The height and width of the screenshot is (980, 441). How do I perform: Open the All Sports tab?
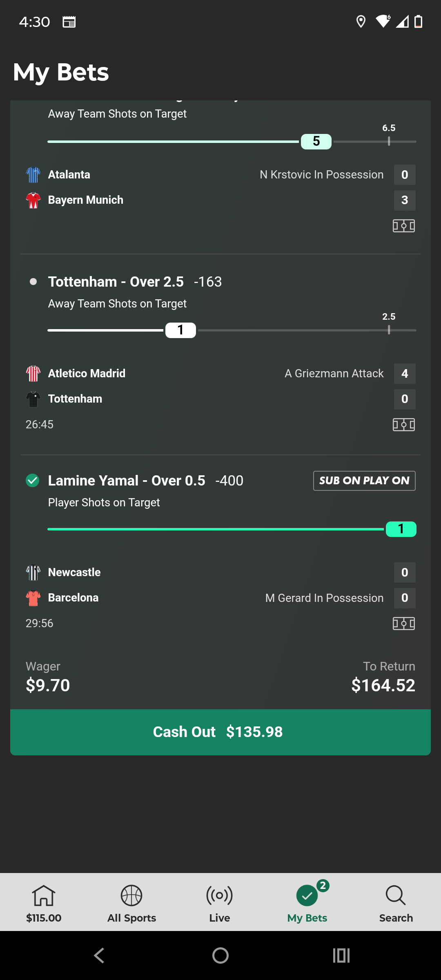pos(131,903)
